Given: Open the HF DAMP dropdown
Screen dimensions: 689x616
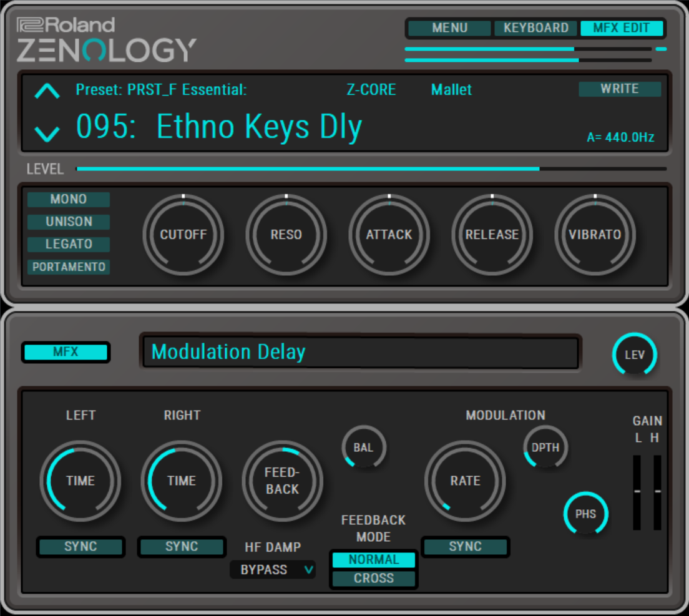Looking at the screenshot, I should click(x=273, y=570).
